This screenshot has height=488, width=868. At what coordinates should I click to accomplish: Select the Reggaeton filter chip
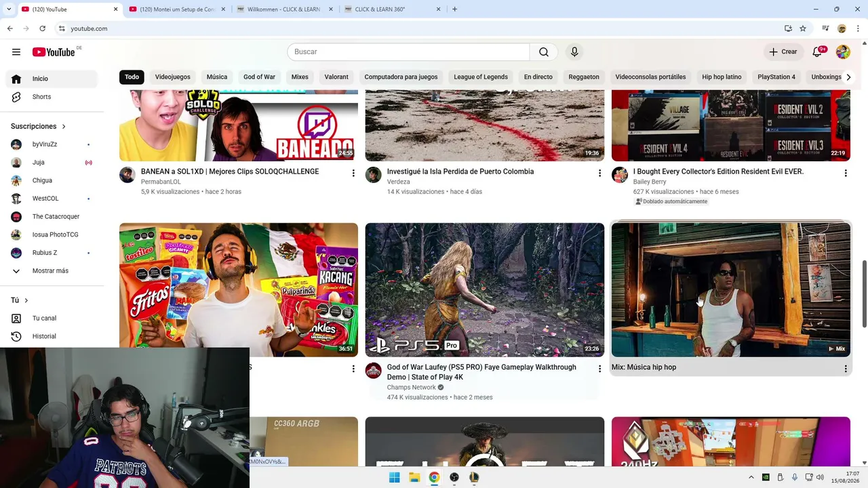584,77
